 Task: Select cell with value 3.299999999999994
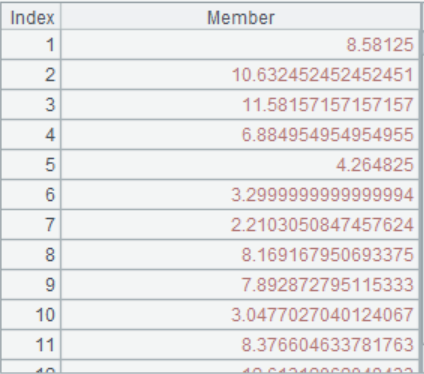pyautogui.click(x=240, y=195)
